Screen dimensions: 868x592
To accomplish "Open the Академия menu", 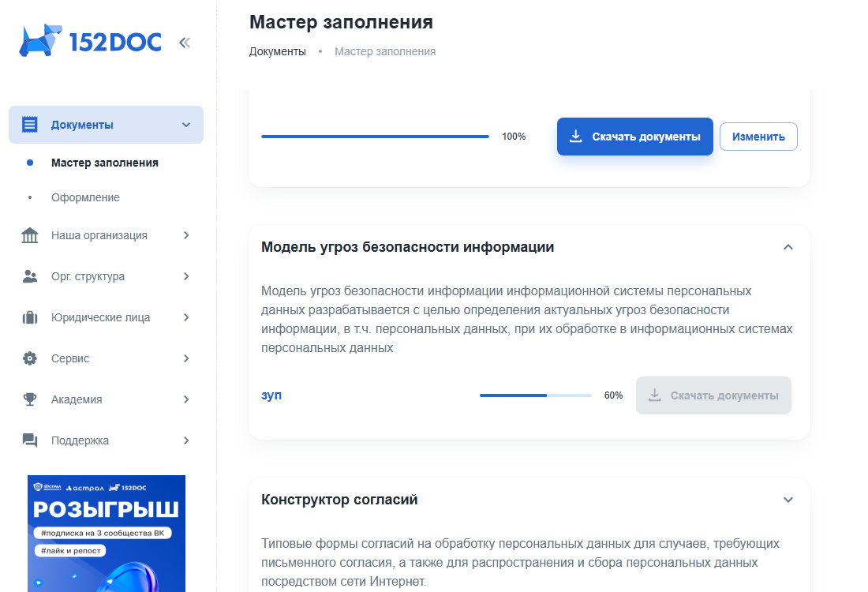I will coord(107,399).
